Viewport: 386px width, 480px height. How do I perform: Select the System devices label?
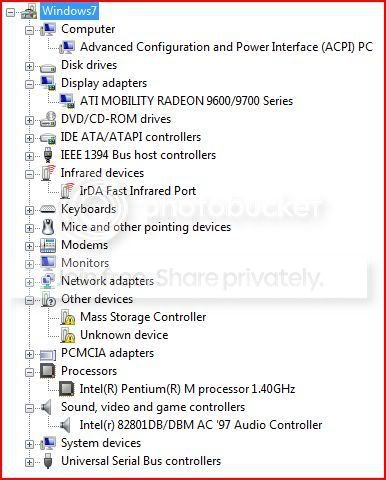(101, 443)
